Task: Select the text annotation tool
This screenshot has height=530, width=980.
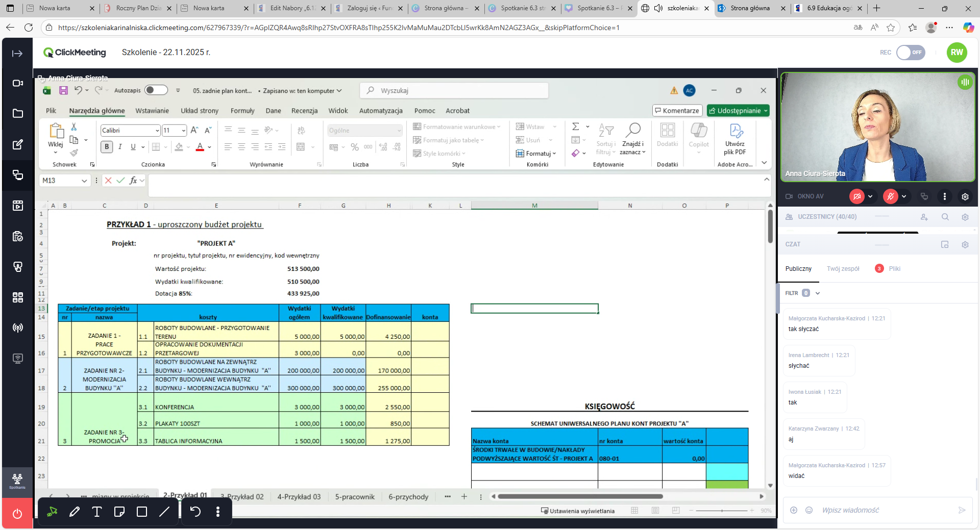Action: click(97, 512)
